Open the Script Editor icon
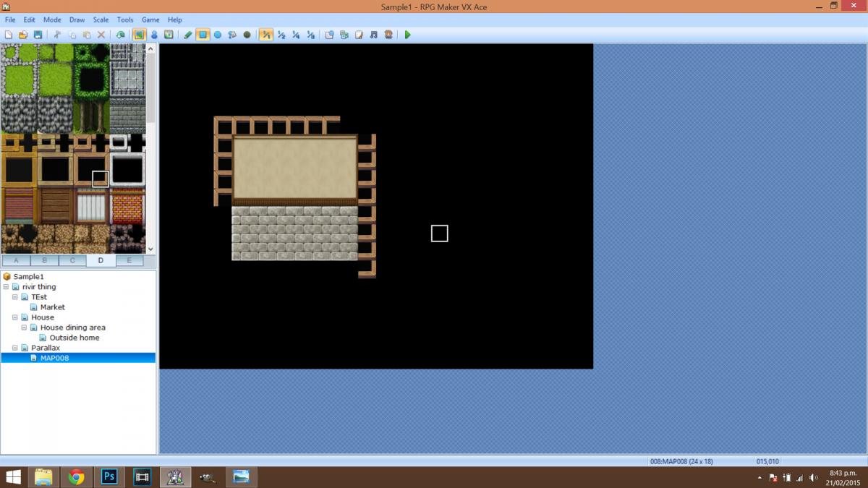 click(x=359, y=34)
